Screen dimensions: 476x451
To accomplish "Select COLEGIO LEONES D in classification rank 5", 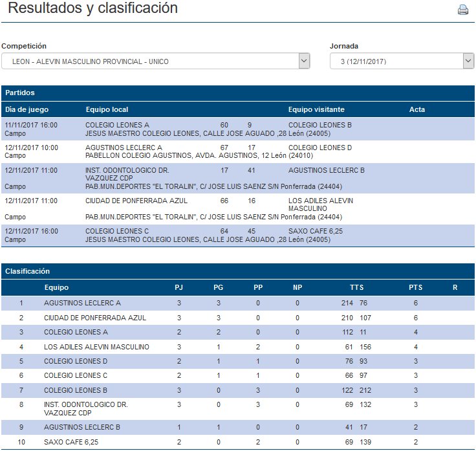I will [76, 361].
